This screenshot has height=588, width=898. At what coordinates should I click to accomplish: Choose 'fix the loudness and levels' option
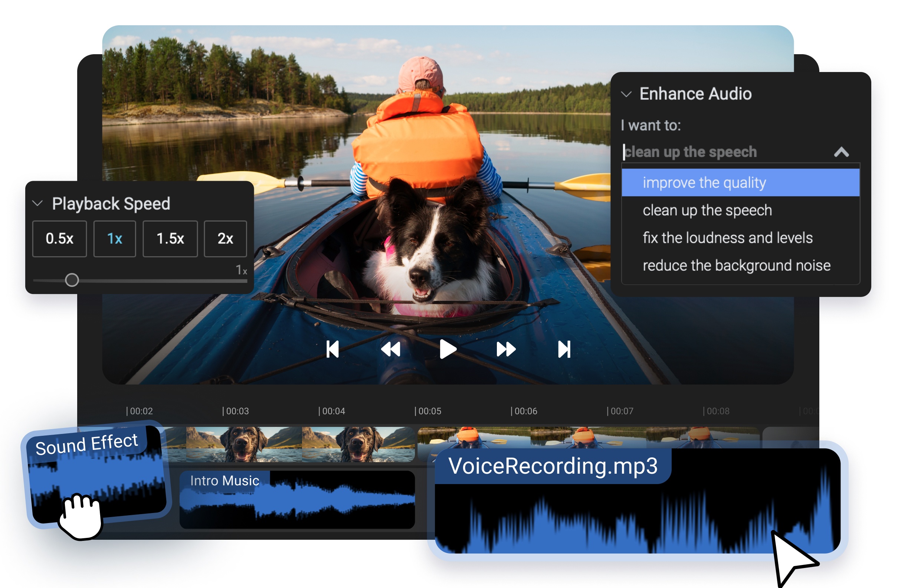(728, 238)
